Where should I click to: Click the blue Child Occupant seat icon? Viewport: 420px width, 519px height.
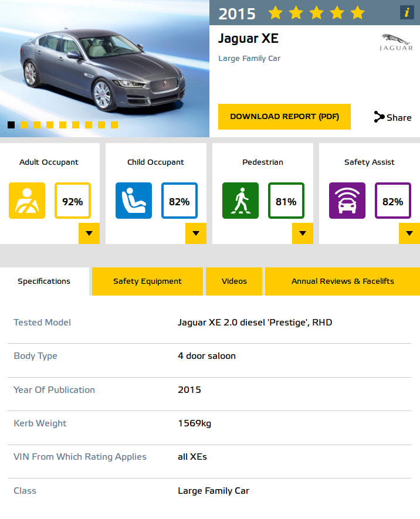pyautogui.click(x=134, y=201)
